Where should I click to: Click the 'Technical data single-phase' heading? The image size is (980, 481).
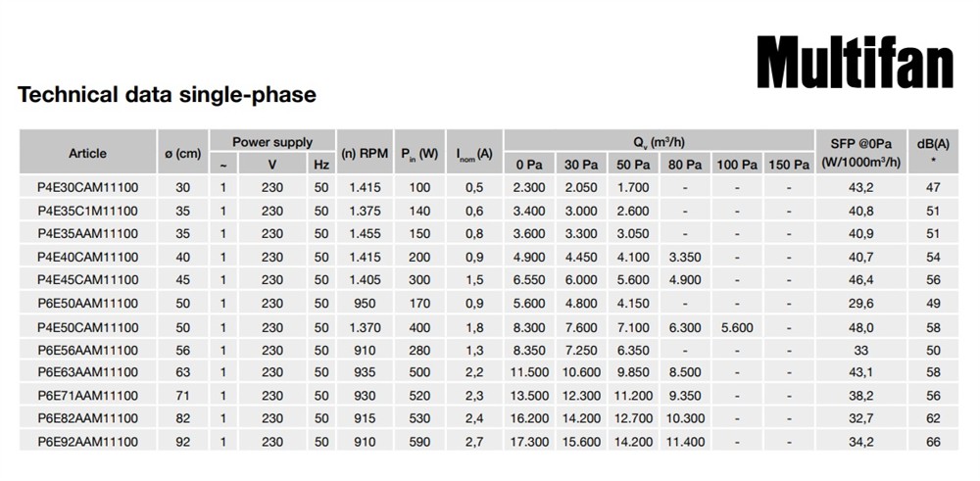167,95
